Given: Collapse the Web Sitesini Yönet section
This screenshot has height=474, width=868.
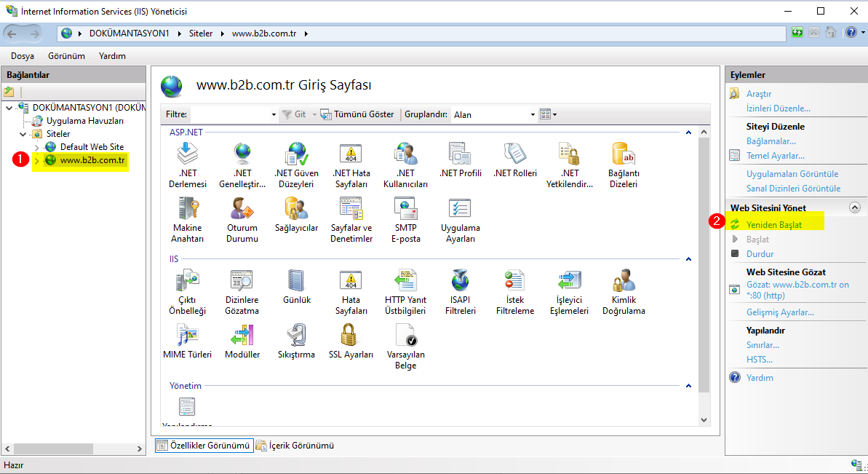Looking at the screenshot, I should tap(855, 208).
